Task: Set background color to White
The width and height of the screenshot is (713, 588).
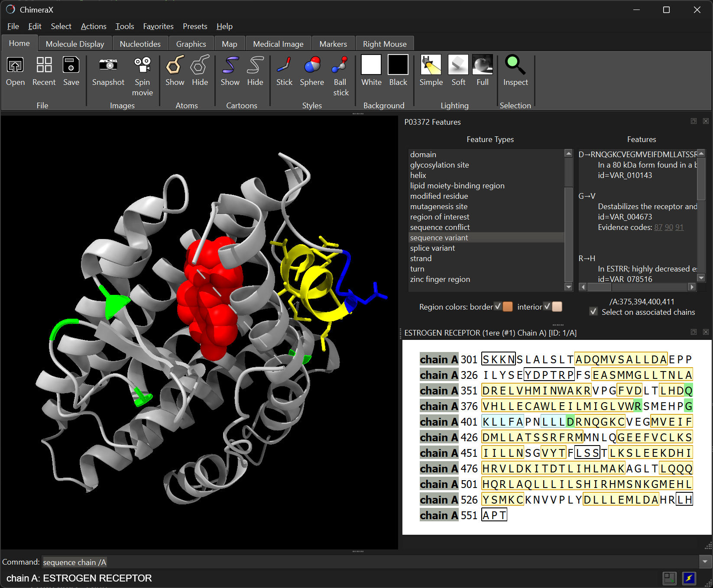Action: 371,69
